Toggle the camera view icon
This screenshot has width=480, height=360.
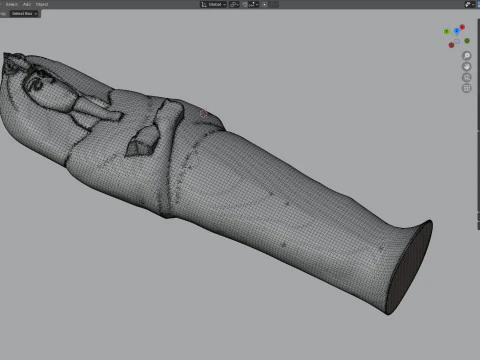(467, 77)
